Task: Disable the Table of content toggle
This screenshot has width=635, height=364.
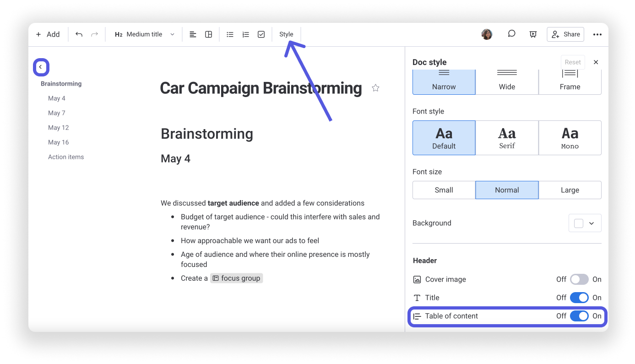Action: (x=580, y=316)
